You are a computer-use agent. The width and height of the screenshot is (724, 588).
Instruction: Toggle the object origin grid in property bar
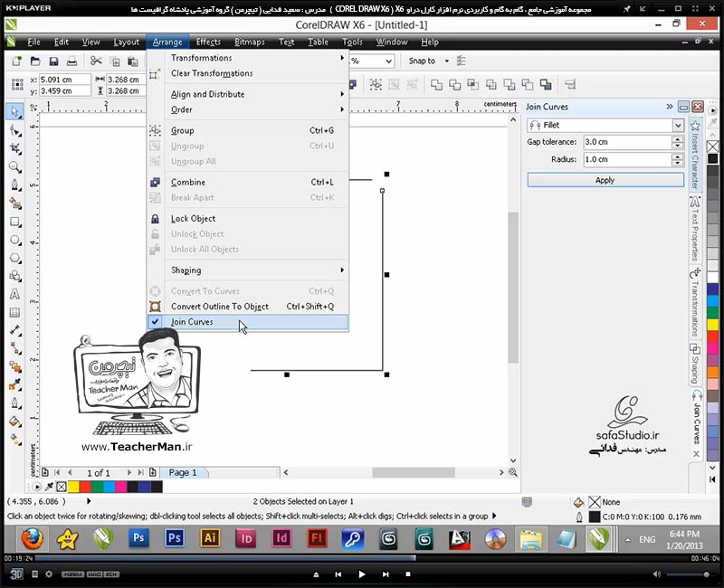(17, 84)
